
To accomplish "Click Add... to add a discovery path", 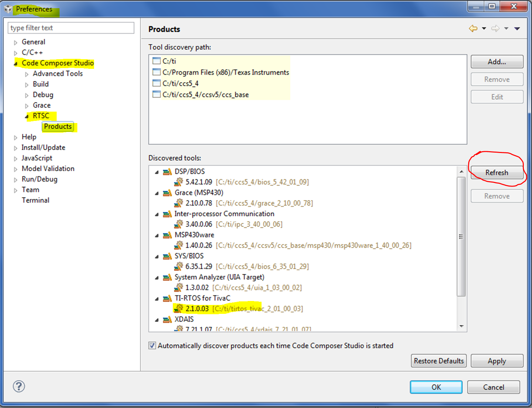I will pyautogui.click(x=497, y=62).
